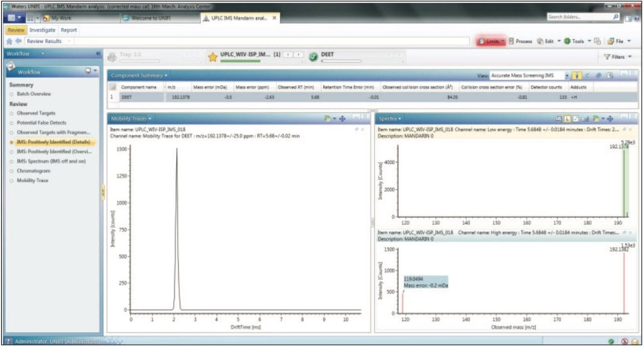Collapse the Workflow panel with pin arrow
The width and height of the screenshot is (644, 347).
[98, 53]
